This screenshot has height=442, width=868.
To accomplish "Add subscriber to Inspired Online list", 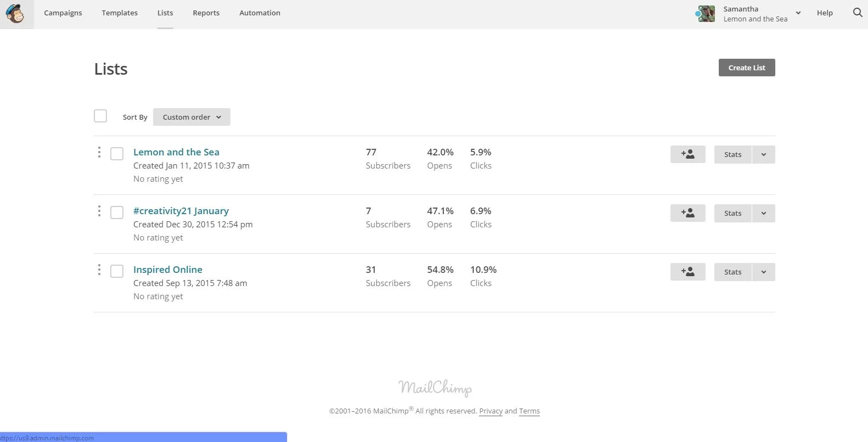I will tap(687, 272).
